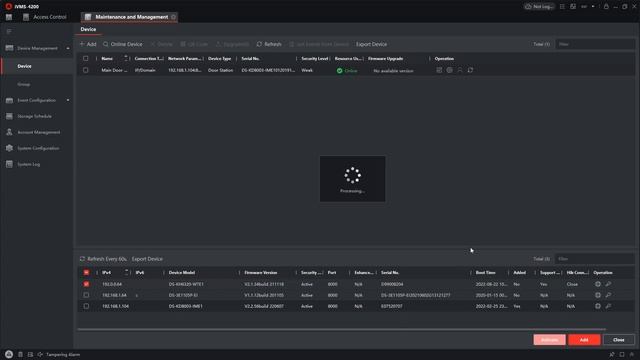Click the upper Export Device button

point(371,44)
